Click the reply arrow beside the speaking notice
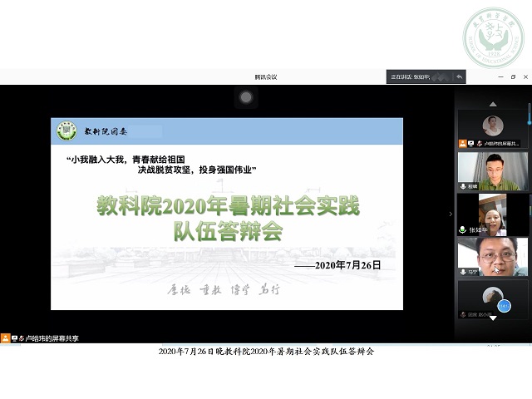Screen dimensions: 532x399 [x=458, y=76]
